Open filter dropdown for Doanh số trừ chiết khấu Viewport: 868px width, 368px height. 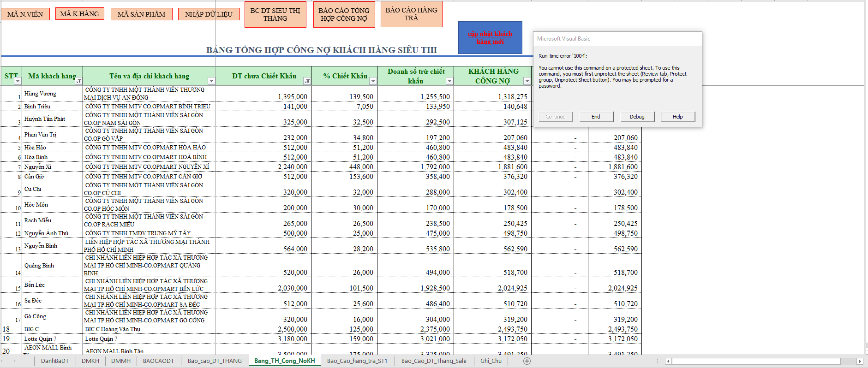[x=449, y=81]
